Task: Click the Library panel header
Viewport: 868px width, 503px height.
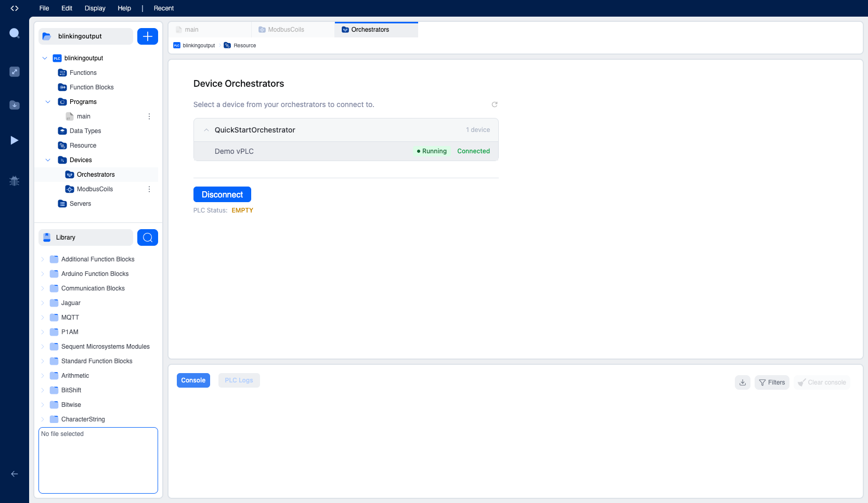Action: [86, 237]
